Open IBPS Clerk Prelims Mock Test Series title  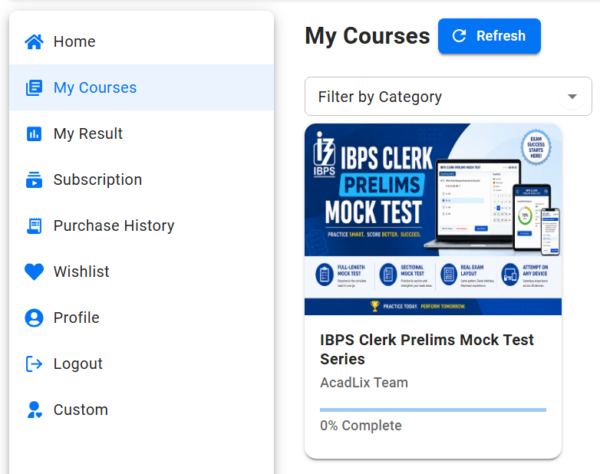(427, 349)
